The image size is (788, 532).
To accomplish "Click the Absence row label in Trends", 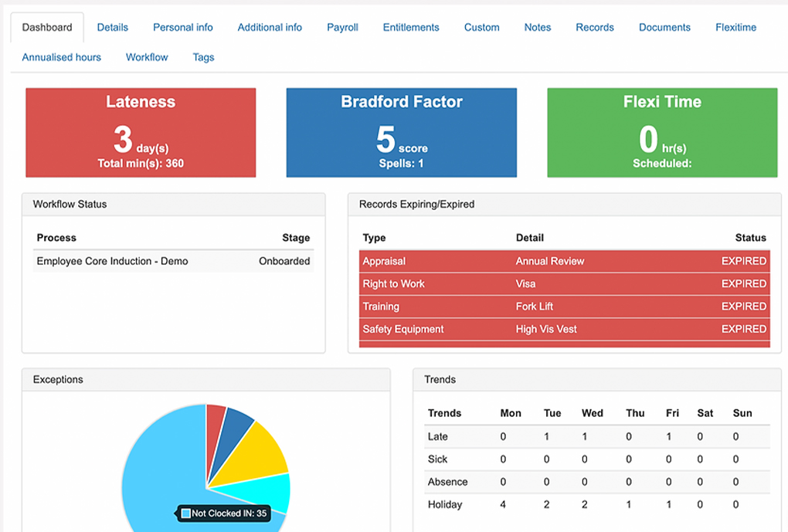I will click(448, 482).
